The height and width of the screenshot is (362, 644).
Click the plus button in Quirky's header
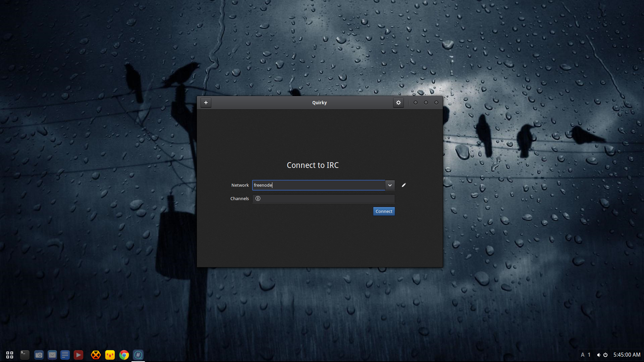(x=206, y=103)
